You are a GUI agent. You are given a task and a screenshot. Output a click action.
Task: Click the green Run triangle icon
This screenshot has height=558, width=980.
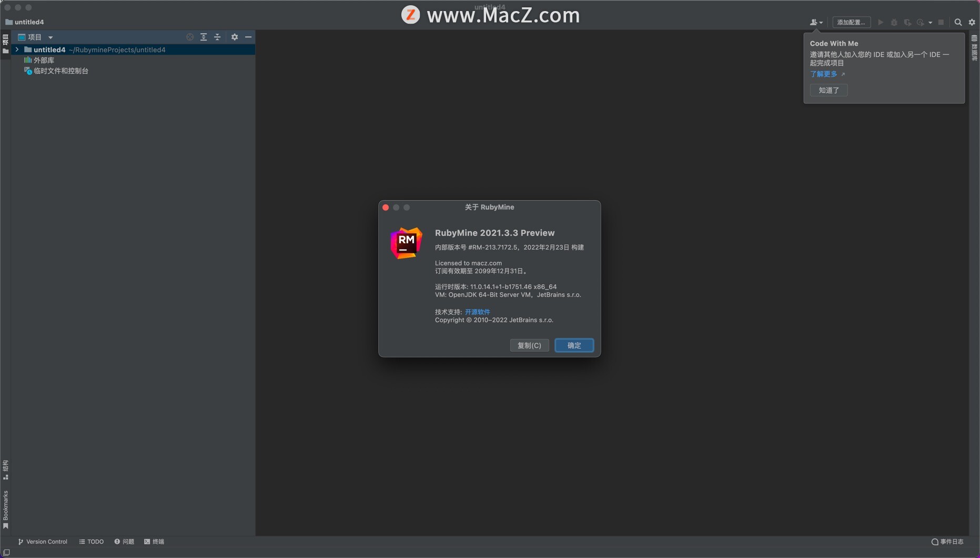(881, 22)
